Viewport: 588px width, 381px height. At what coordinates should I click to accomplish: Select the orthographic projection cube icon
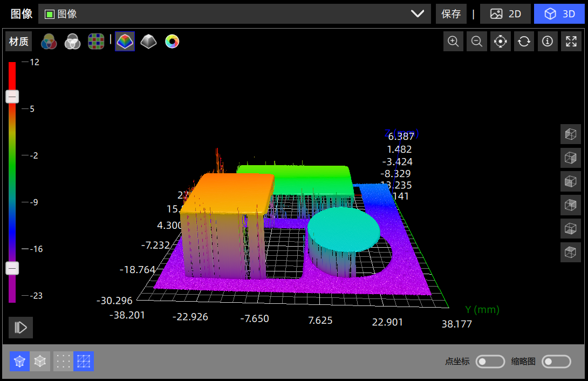click(40, 362)
